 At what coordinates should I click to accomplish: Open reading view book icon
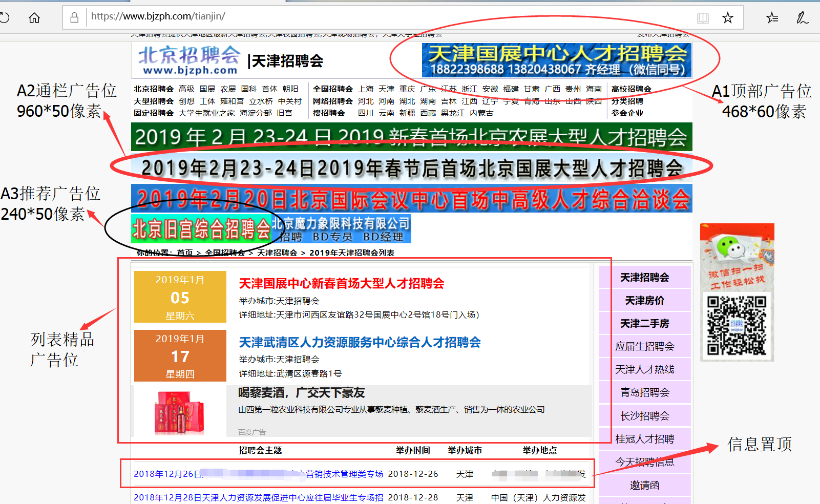click(x=703, y=18)
